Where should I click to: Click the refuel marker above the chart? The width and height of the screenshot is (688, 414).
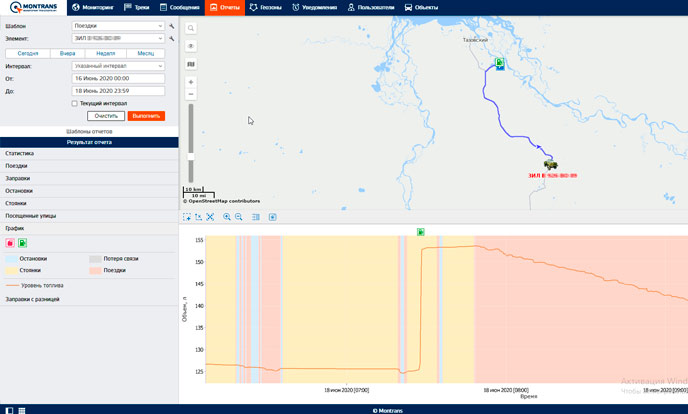[421, 232]
